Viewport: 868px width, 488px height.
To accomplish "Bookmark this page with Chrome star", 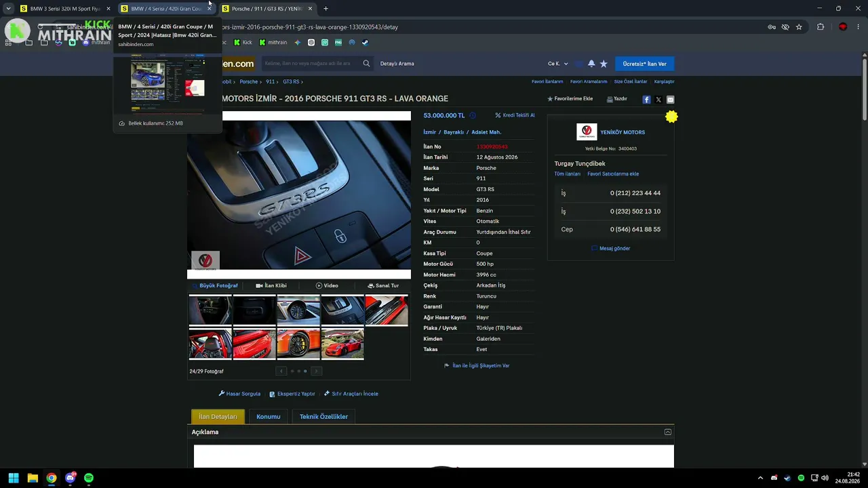I will [x=799, y=27].
